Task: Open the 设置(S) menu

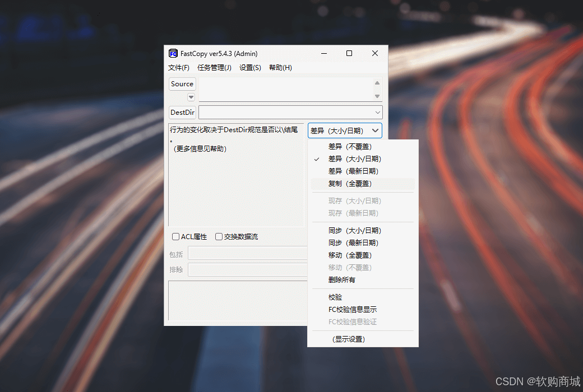Action: pyautogui.click(x=250, y=67)
